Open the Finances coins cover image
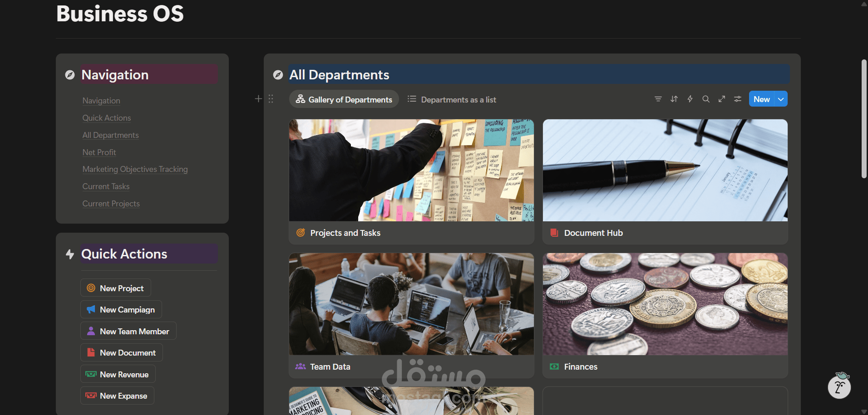The width and height of the screenshot is (868, 415). [x=665, y=304]
